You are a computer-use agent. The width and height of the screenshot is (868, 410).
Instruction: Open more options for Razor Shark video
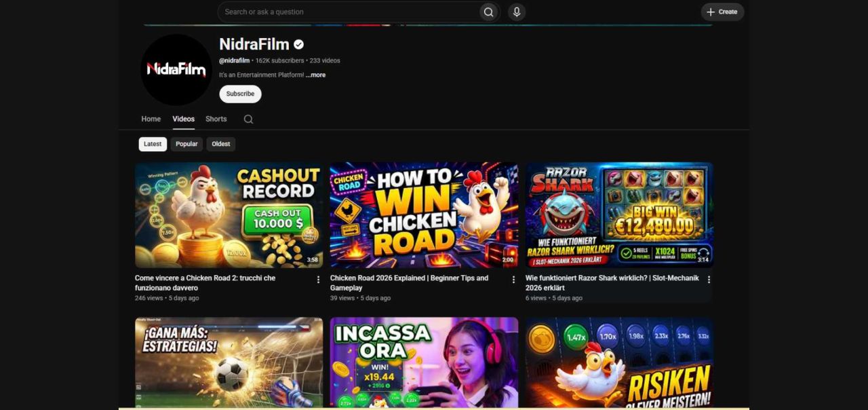(709, 280)
